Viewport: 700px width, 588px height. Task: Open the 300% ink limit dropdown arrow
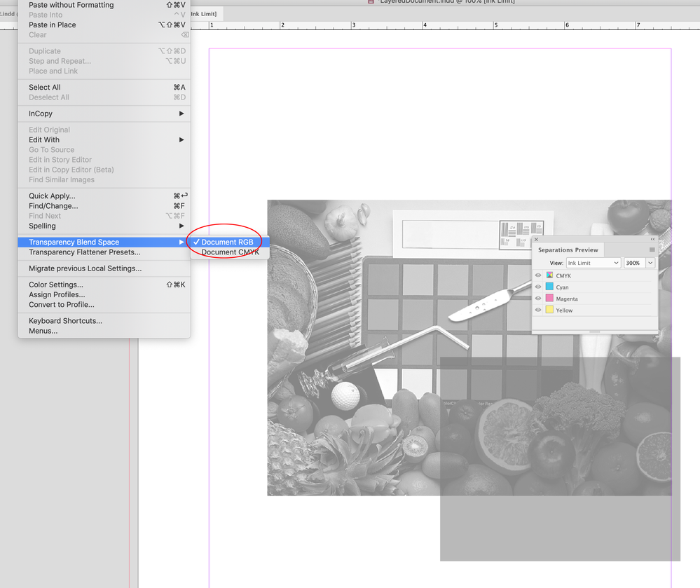(650, 263)
